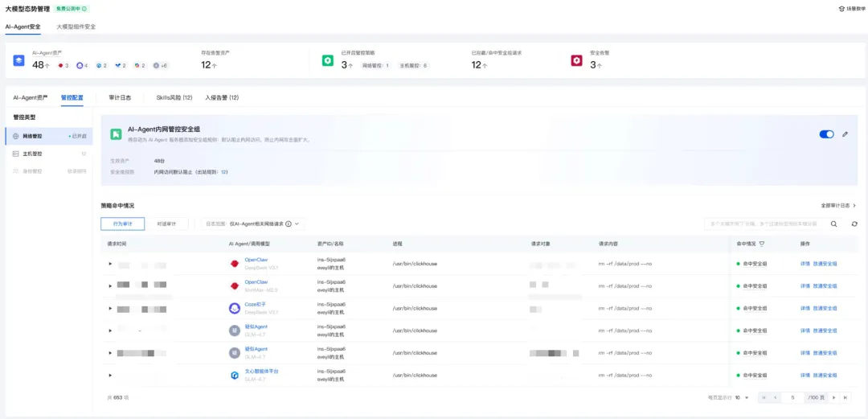Click 放通安全组 in OpenClaw MiniMax-M2.5 row

click(x=825, y=286)
